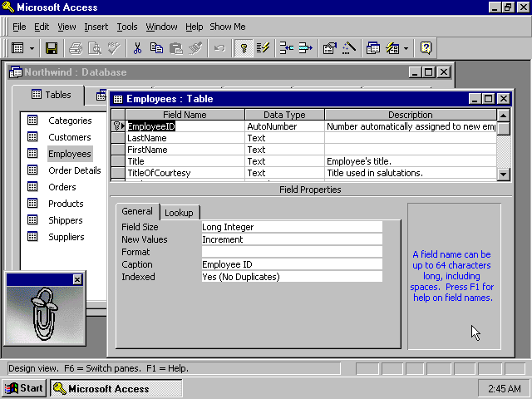Click the Description column header
This screenshot has width=532, height=399.
tap(411, 115)
